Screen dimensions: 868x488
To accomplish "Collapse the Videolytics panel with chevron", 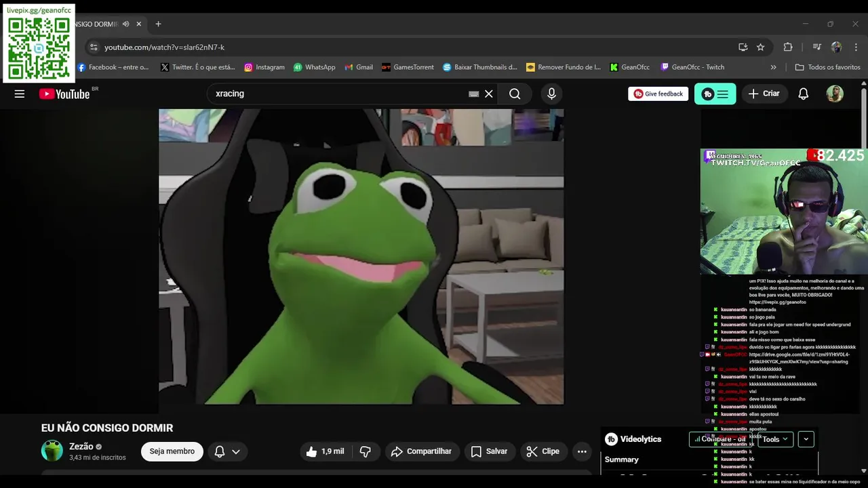I will (x=806, y=439).
